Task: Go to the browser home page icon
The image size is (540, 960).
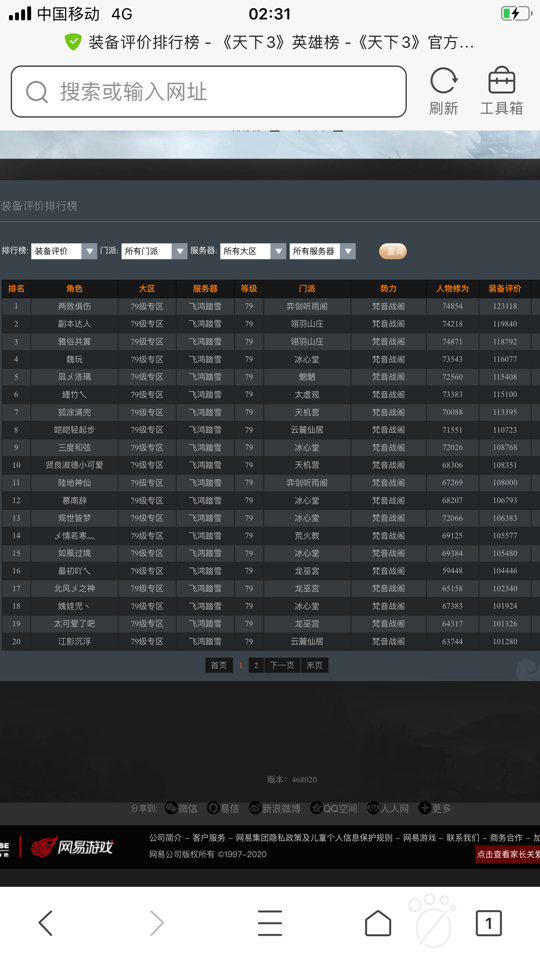Action: click(x=378, y=923)
